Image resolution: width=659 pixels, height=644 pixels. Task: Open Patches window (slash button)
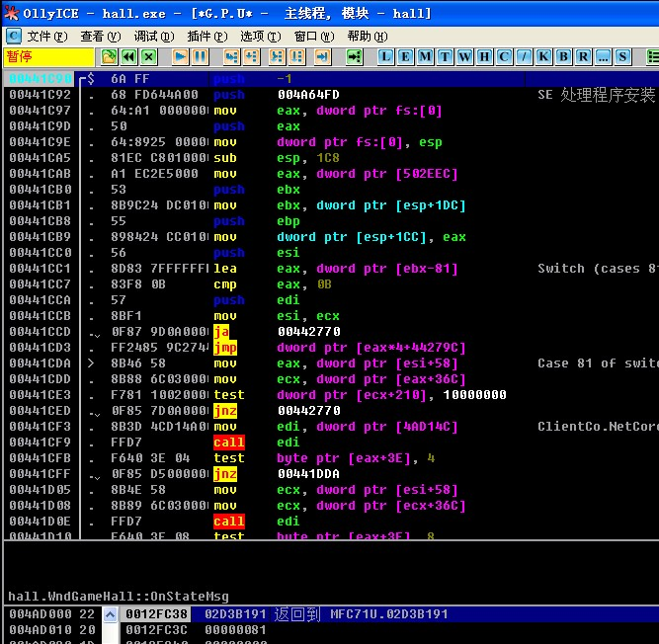coord(524,57)
